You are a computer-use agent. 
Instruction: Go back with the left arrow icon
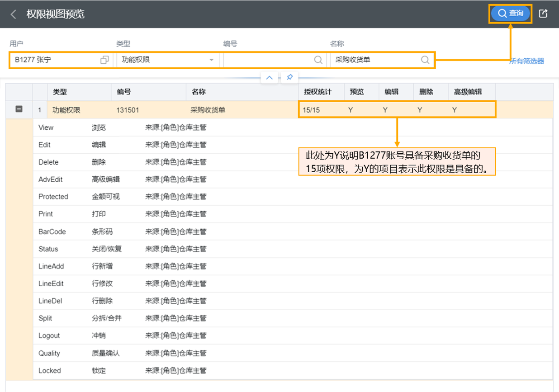point(13,14)
